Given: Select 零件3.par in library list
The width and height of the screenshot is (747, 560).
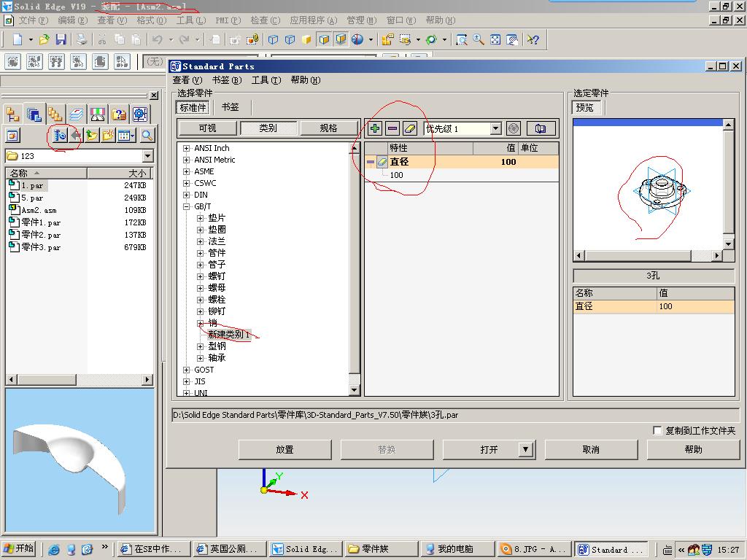Looking at the screenshot, I should [x=41, y=247].
